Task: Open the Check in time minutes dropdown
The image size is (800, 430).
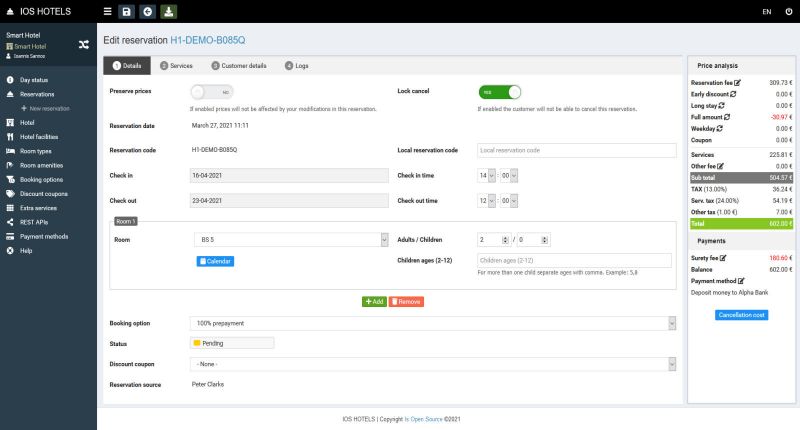Action: coord(509,175)
